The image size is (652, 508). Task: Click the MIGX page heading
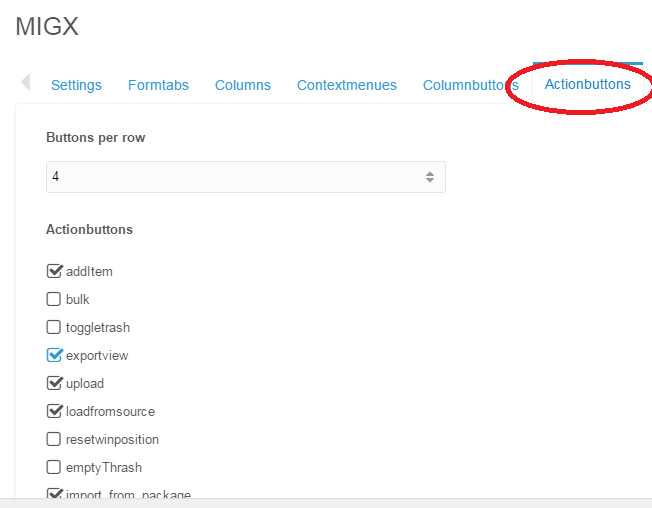[x=47, y=26]
